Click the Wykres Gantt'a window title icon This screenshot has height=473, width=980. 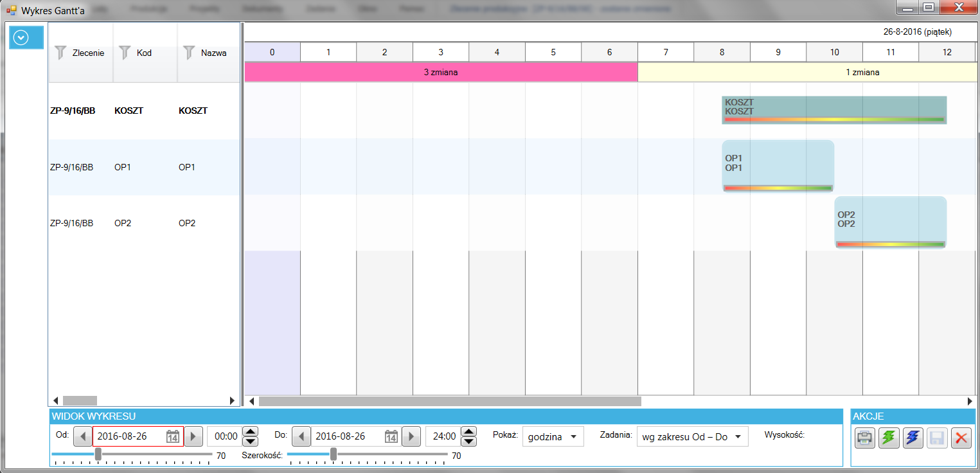[x=11, y=10]
